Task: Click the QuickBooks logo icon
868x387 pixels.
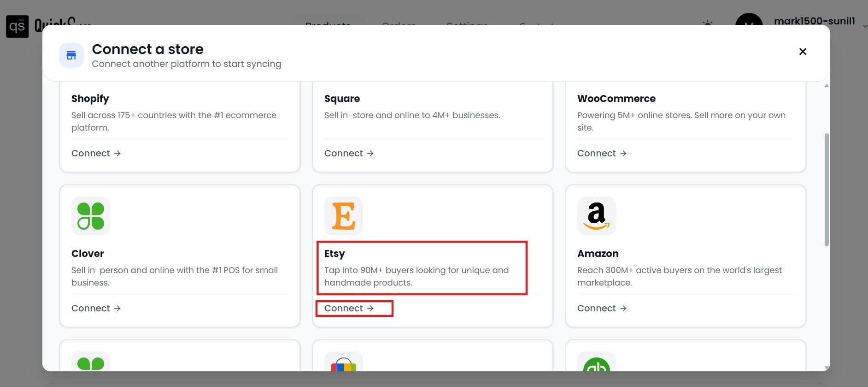Action: (x=597, y=362)
